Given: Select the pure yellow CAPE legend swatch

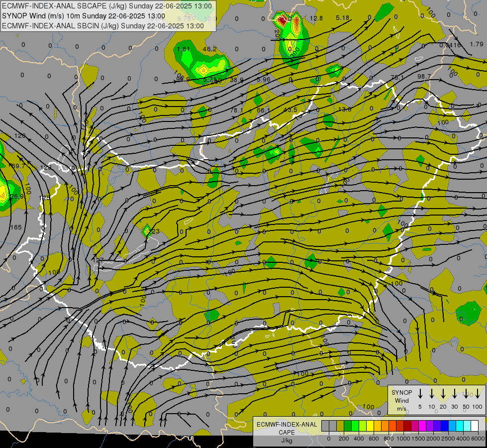Looking at the screenshot, I should tap(370, 426).
